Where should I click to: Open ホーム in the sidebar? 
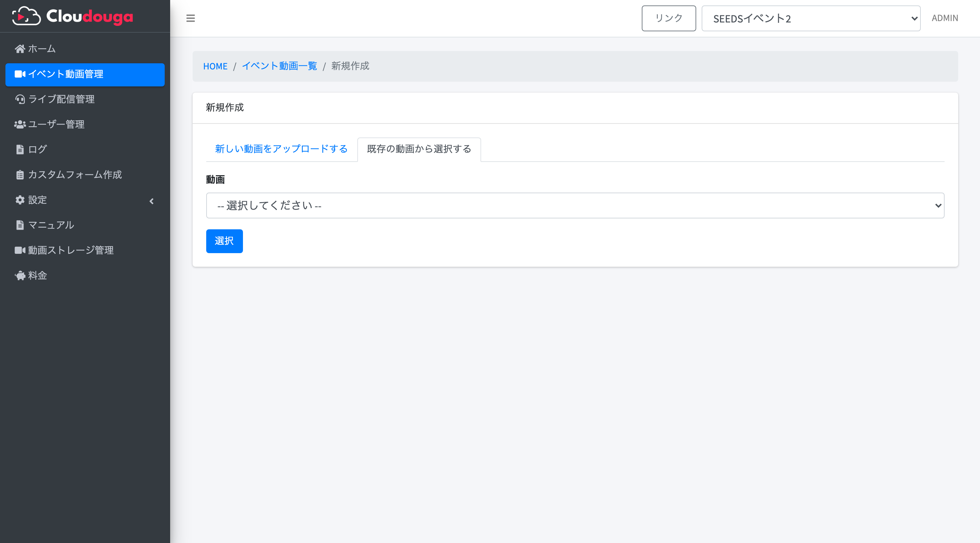point(85,49)
